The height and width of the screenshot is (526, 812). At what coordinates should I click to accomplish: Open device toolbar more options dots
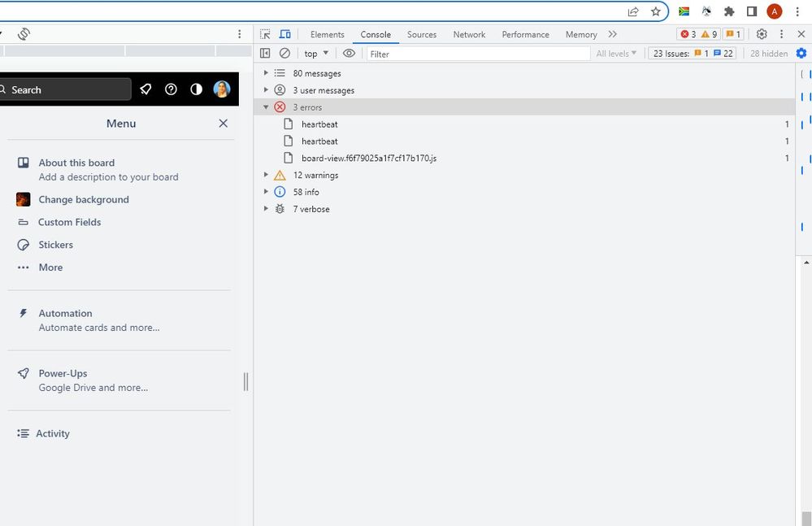coord(239,34)
